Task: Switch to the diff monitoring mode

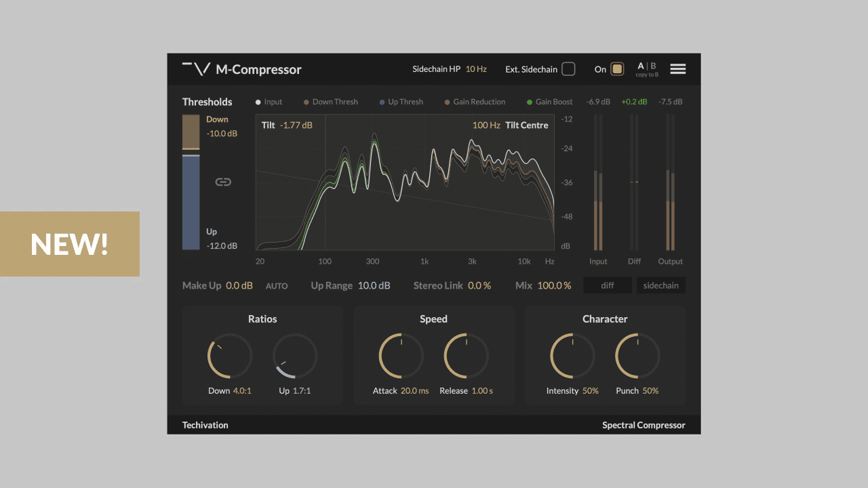Action: pyautogui.click(x=608, y=285)
